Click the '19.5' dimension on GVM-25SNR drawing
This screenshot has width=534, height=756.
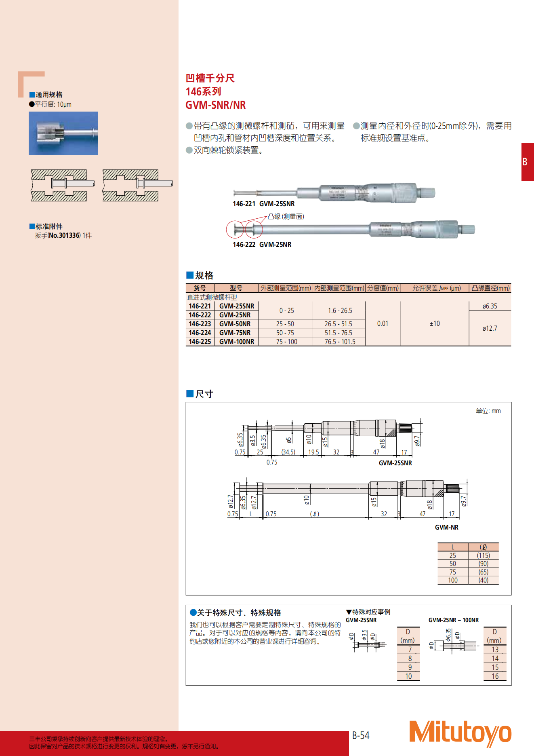tap(313, 452)
